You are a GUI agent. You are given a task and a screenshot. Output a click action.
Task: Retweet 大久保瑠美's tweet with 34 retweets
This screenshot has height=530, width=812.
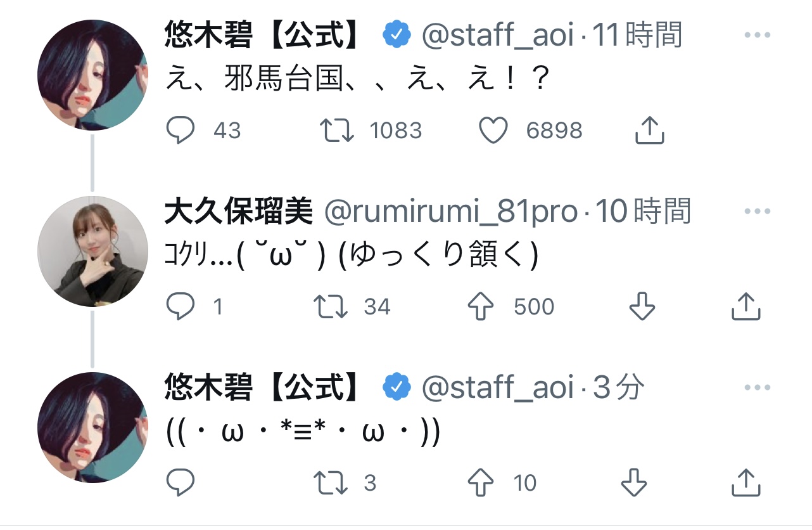tap(331, 307)
